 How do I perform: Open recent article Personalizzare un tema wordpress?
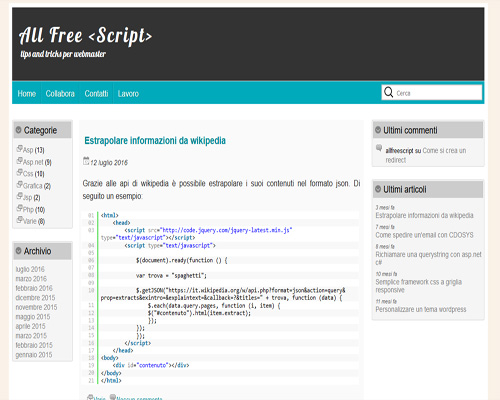click(x=421, y=309)
